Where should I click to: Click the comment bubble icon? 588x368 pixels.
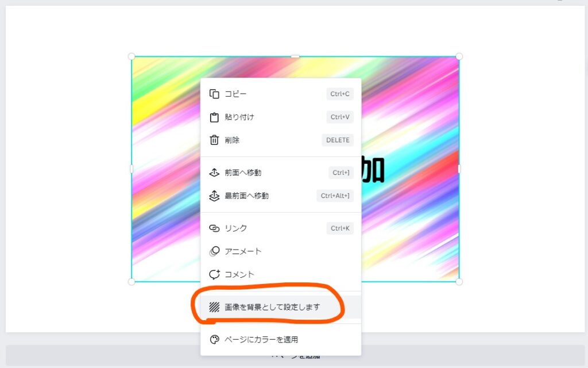[x=214, y=274]
